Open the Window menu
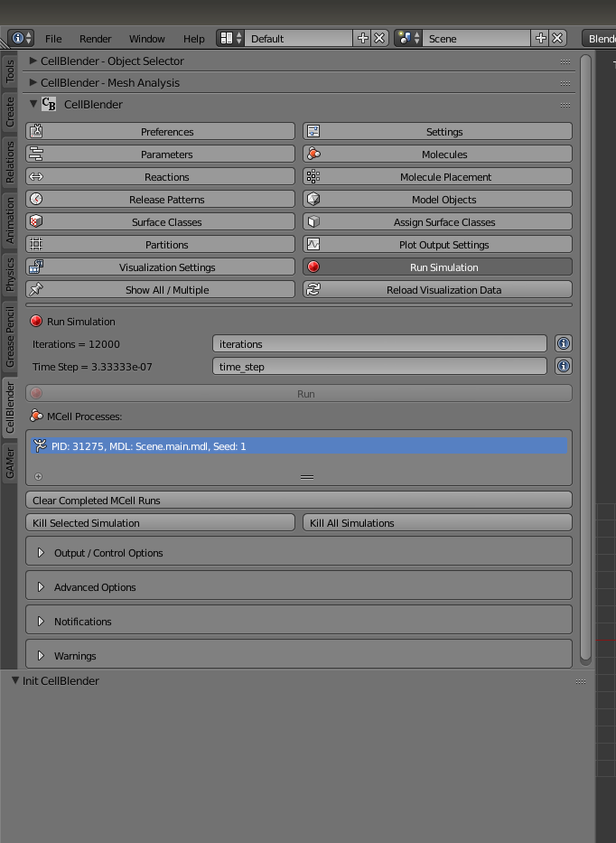The image size is (616, 843). 146,39
